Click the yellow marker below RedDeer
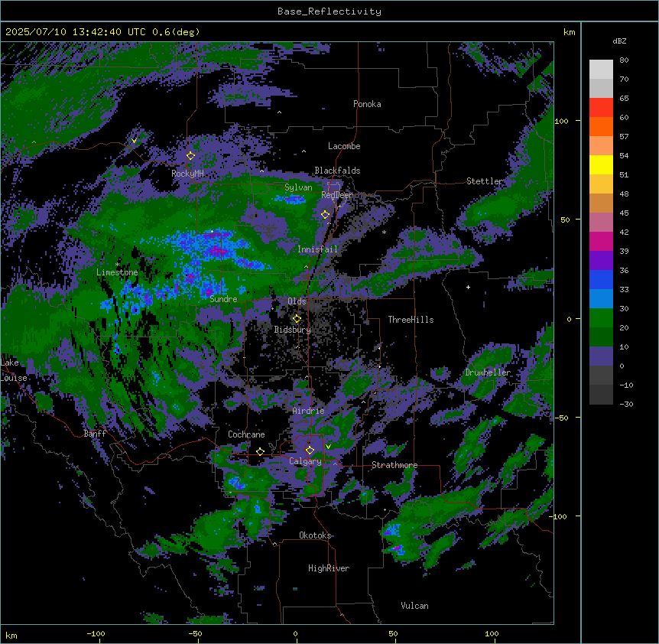Image resolution: width=659 pixels, height=644 pixels. click(x=325, y=214)
